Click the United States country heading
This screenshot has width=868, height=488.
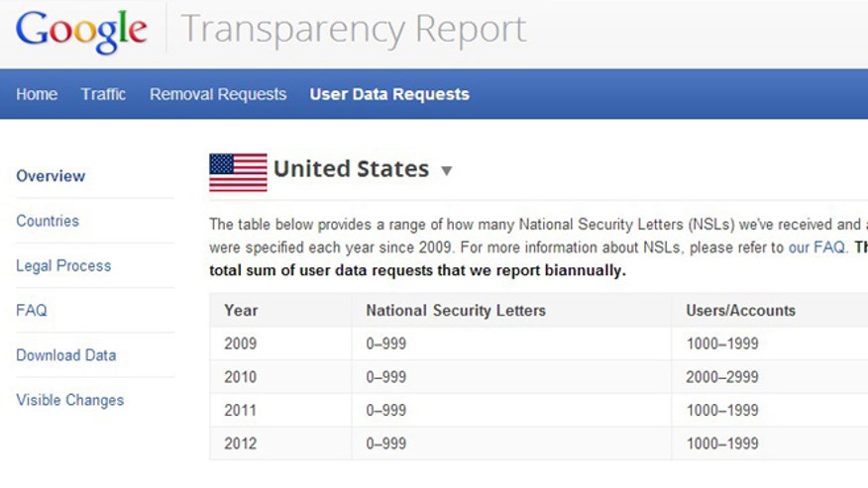coord(351,168)
